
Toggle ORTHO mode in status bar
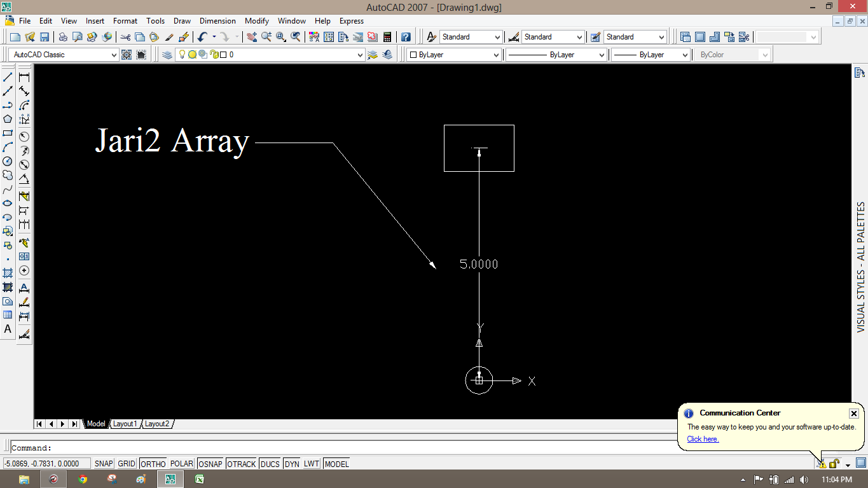click(153, 464)
